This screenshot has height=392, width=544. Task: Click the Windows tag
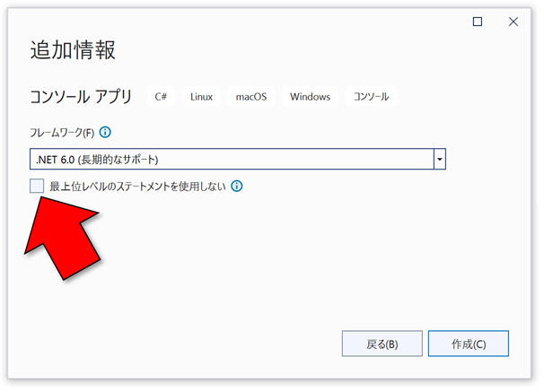[x=311, y=96]
